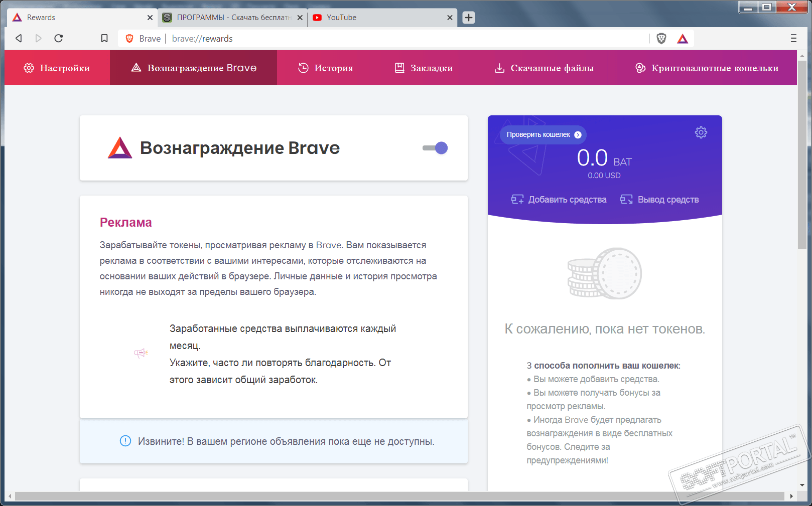This screenshot has height=506, width=812.
Task: Go to История page
Action: point(326,68)
